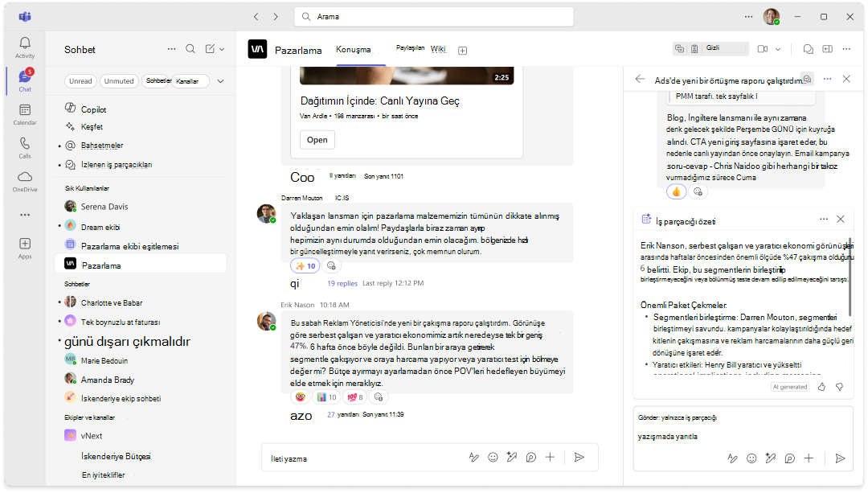The image size is (868, 493).
Task: Go back from the thread panel
Action: coord(641,79)
